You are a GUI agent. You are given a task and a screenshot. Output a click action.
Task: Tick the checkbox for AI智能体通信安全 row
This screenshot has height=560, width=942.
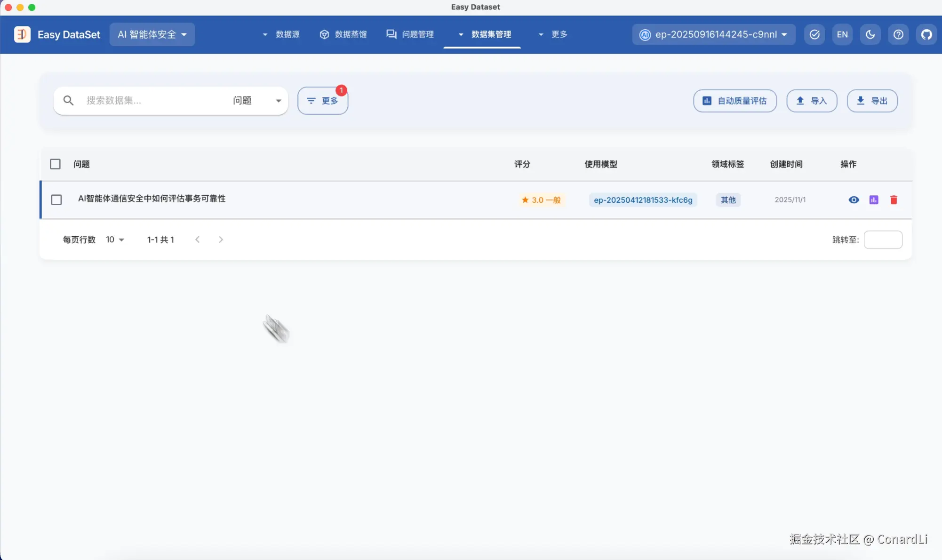pos(56,200)
